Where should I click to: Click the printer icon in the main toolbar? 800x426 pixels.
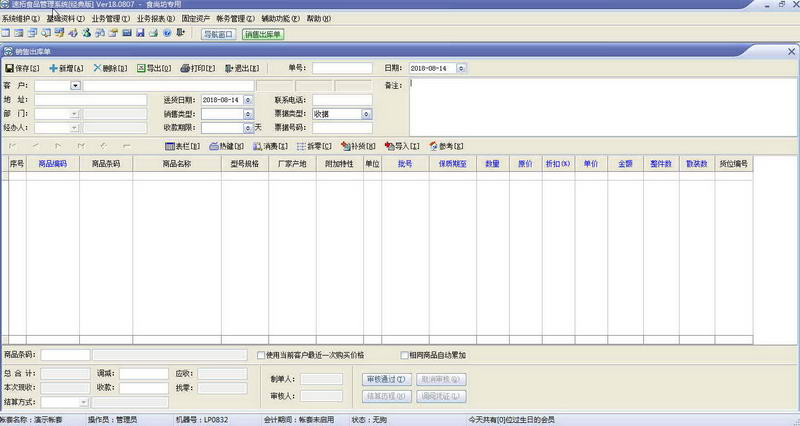(154, 33)
